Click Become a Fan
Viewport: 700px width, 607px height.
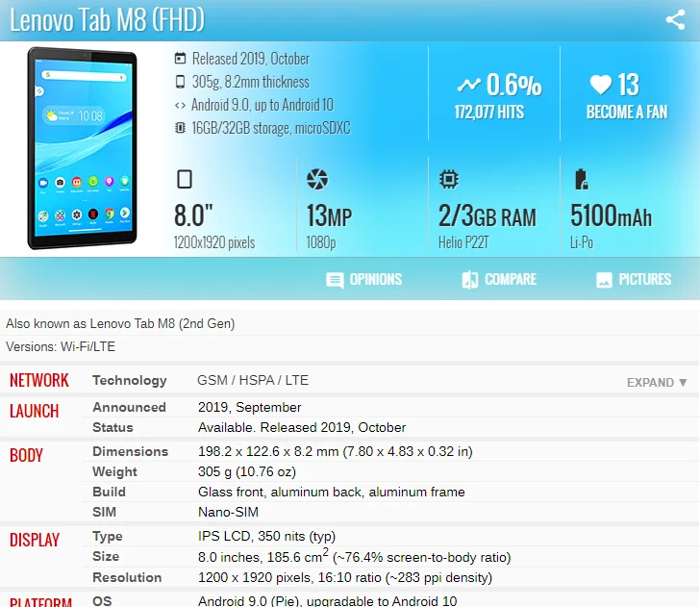tap(627, 113)
